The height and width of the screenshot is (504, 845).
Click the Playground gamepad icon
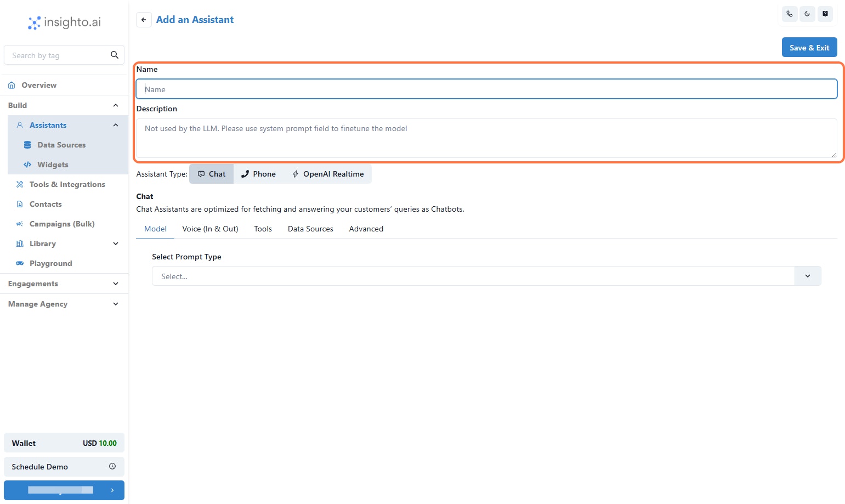[20, 263]
